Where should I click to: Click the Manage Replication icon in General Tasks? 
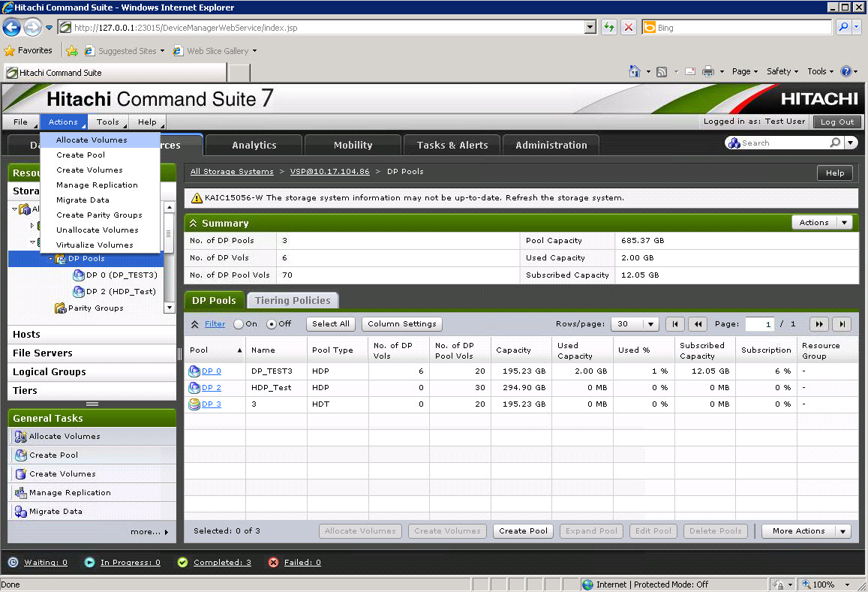(20, 493)
